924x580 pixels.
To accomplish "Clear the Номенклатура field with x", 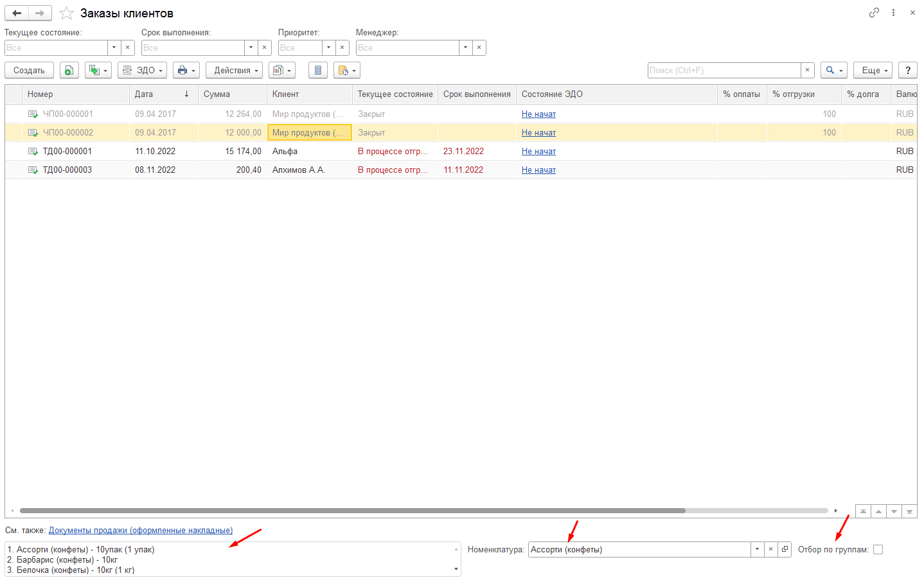I will click(771, 549).
